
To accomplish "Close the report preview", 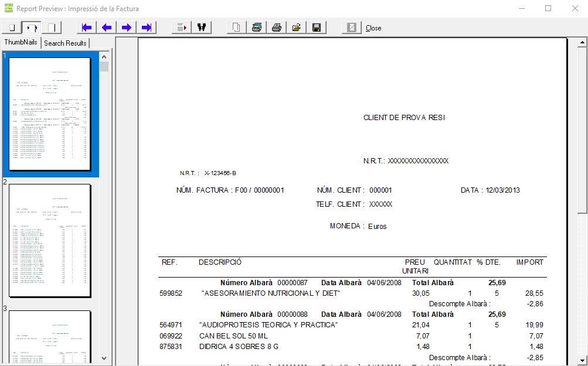I will pyautogui.click(x=373, y=28).
